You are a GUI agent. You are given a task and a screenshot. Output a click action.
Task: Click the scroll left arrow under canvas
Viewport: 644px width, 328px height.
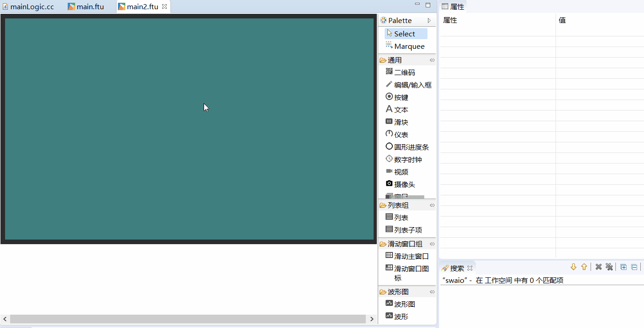[x=5, y=319]
